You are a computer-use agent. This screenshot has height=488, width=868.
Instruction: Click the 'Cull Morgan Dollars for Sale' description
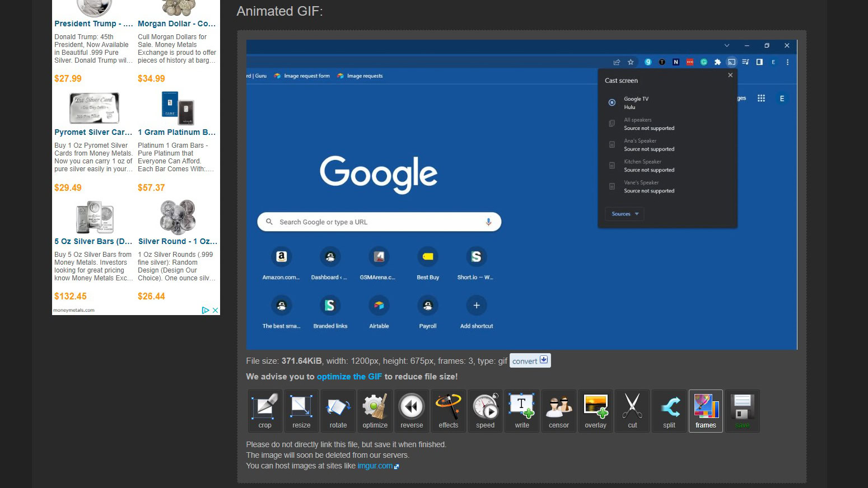coord(177,49)
